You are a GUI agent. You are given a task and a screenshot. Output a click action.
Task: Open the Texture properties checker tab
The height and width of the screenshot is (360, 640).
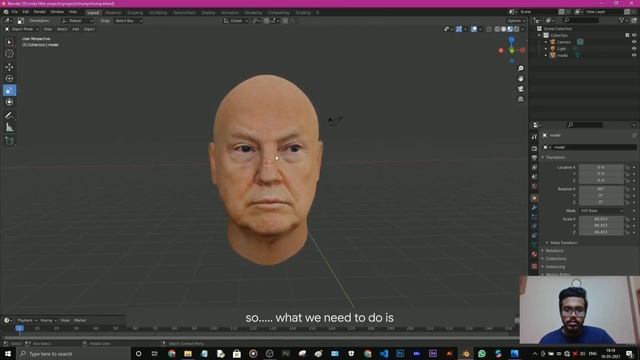pyautogui.click(x=534, y=266)
